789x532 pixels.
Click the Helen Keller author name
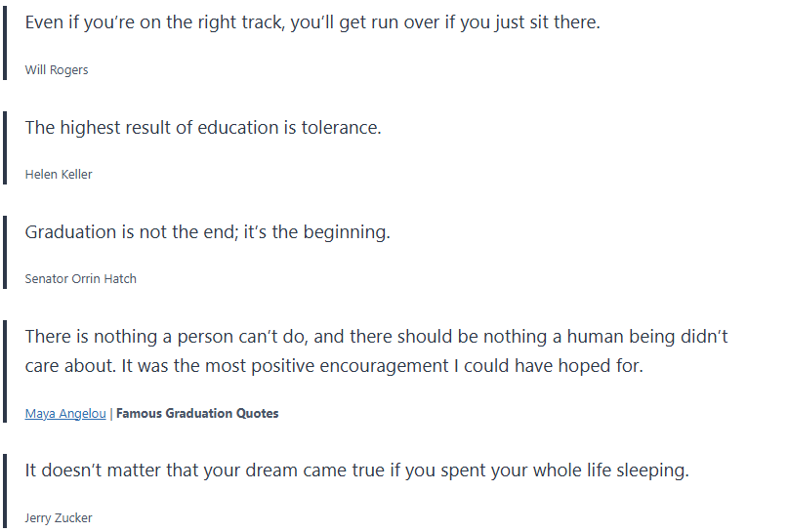[x=59, y=174]
